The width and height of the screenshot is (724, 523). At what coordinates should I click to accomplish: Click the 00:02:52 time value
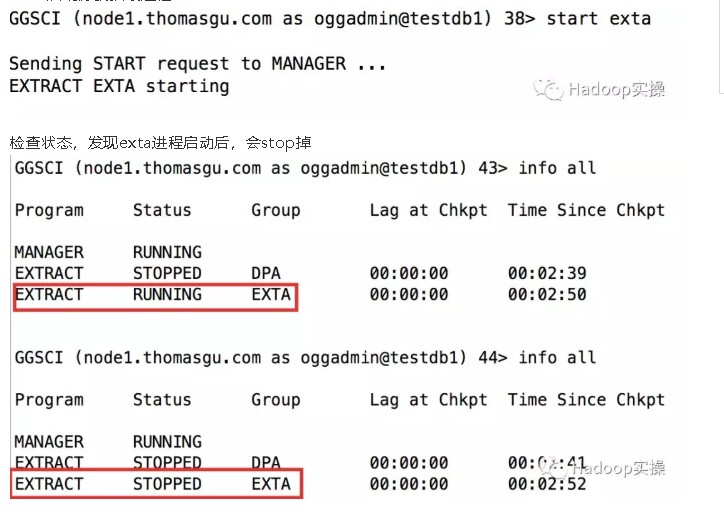(546, 484)
